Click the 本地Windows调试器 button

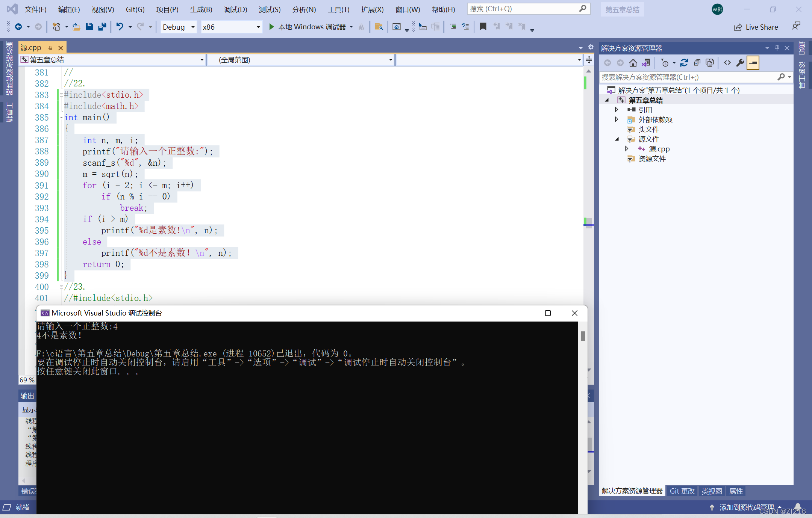(308, 27)
